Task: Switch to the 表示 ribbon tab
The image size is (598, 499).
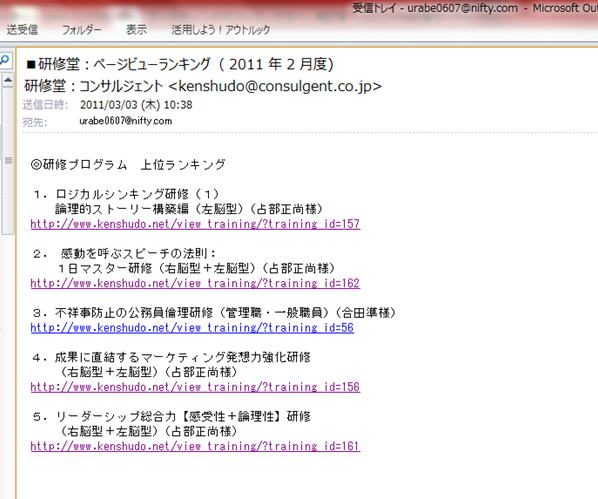Action: point(137,29)
